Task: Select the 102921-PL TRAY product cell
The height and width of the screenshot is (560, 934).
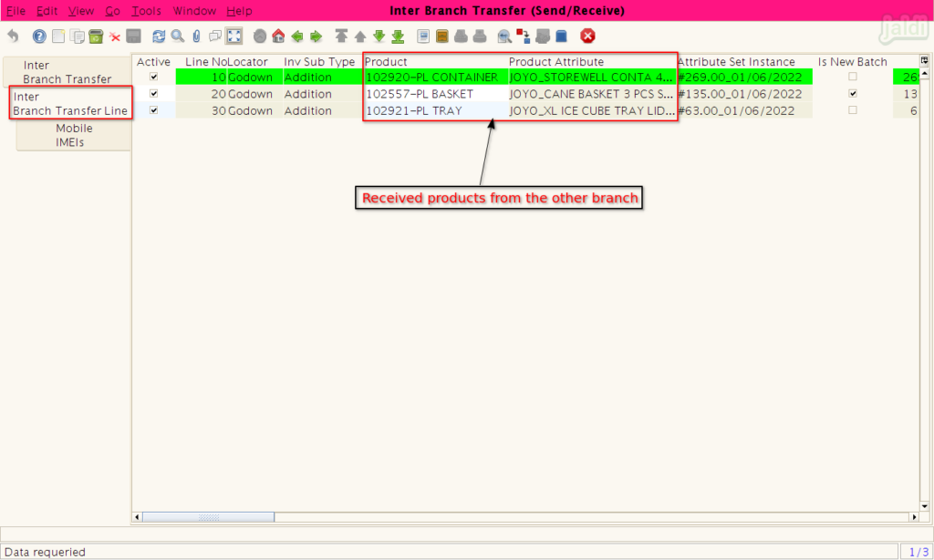Action: pyautogui.click(x=435, y=110)
